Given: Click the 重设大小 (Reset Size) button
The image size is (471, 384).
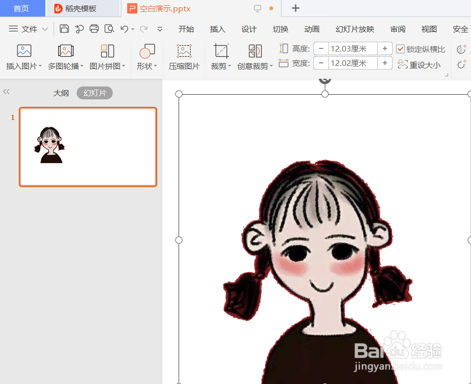Looking at the screenshot, I should 419,64.
